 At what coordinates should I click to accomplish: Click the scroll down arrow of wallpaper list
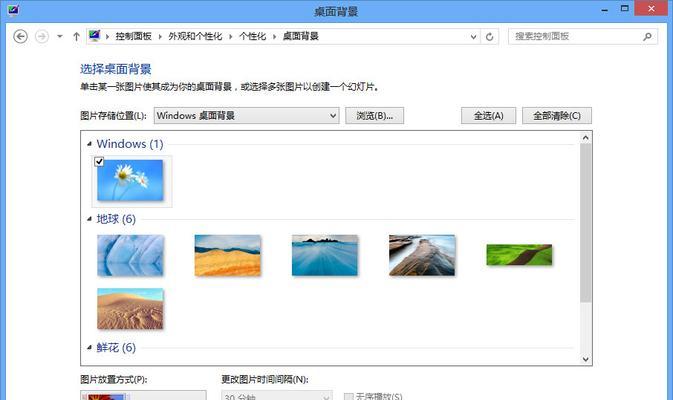(585, 359)
